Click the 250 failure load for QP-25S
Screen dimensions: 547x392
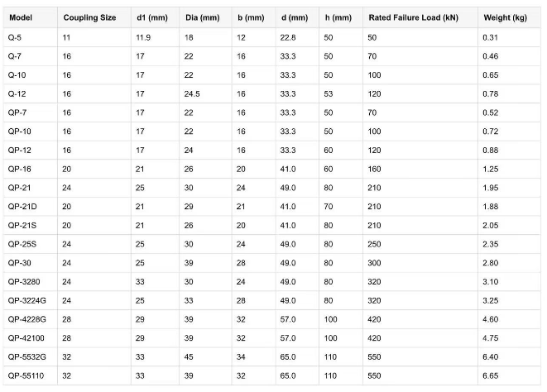tap(374, 244)
